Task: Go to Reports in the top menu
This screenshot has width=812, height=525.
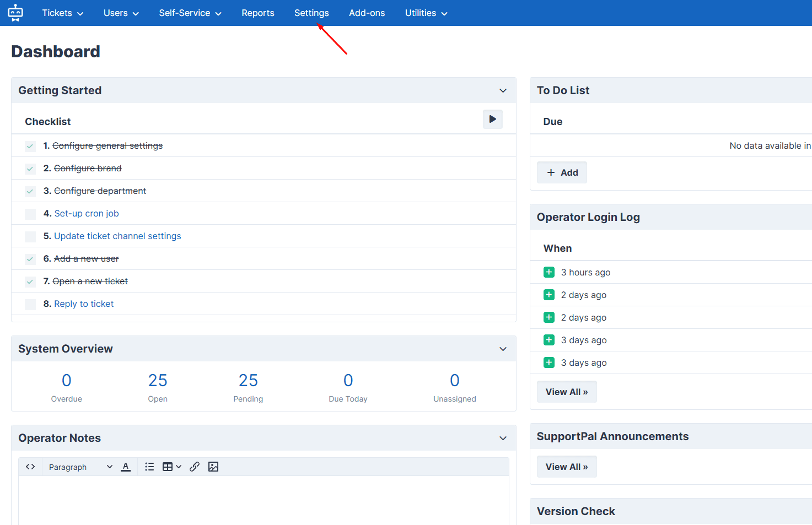Action: coord(258,13)
